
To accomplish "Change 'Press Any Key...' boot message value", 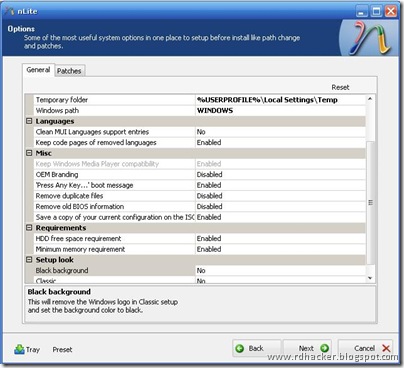I will [280, 185].
